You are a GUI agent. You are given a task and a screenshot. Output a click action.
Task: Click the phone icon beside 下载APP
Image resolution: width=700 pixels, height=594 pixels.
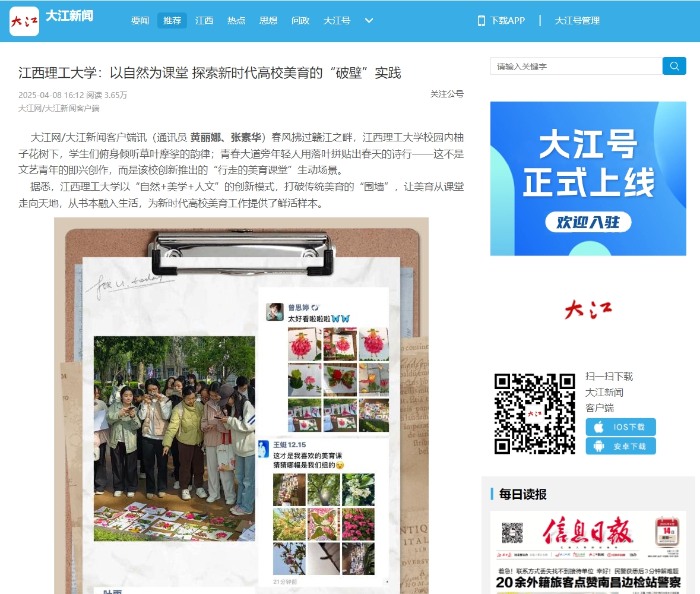tap(481, 21)
